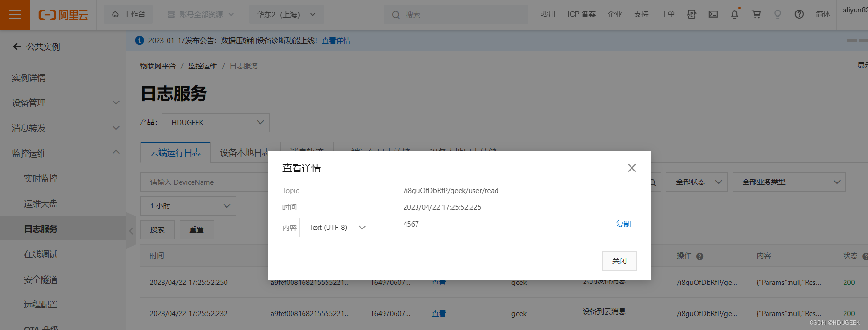Open the 工作台 workbench home

coord(128,14)
